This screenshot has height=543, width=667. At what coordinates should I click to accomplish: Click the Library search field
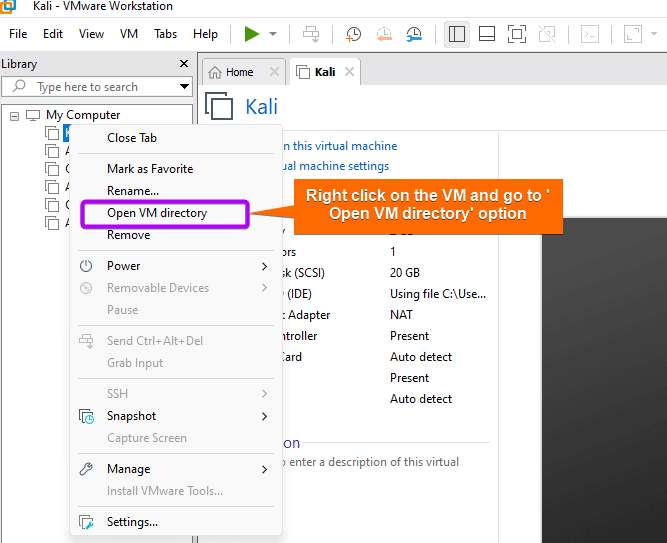tap(97, 87)
